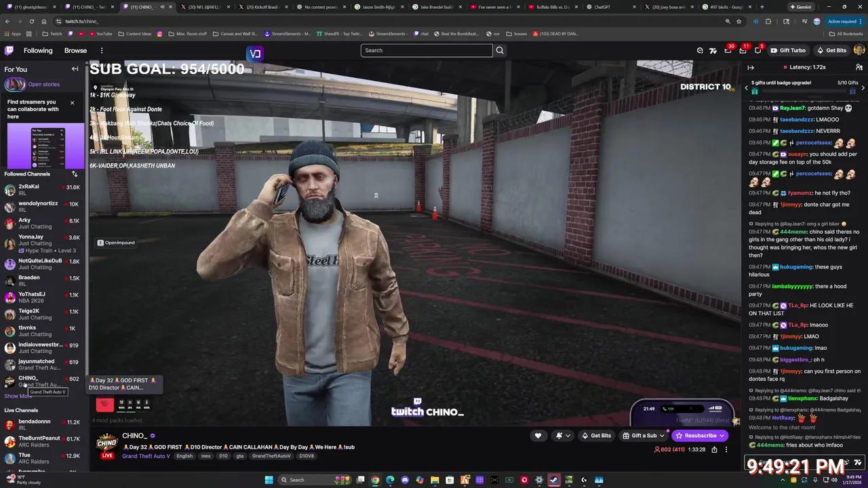Go to next gift goal banner
868x488 pixels.
(863, 87)
